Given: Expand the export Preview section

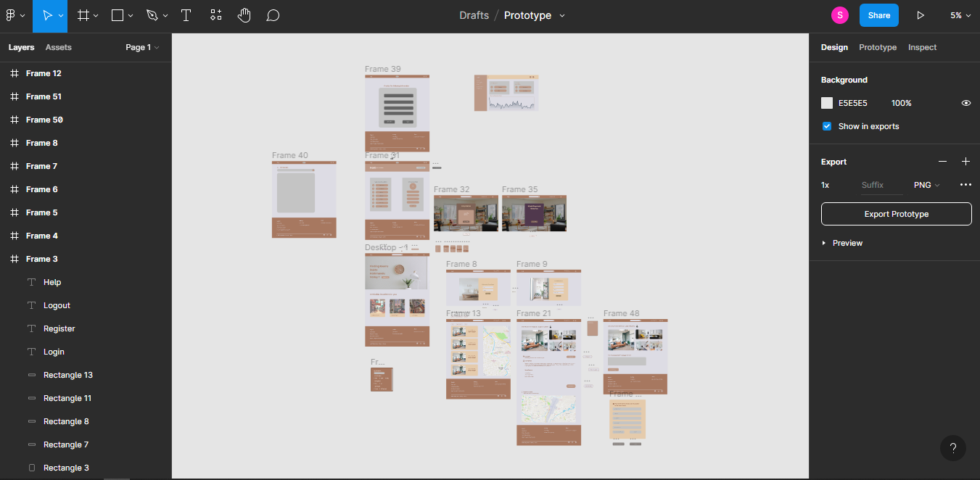Looking at the screenshot, I should (841, 243).
